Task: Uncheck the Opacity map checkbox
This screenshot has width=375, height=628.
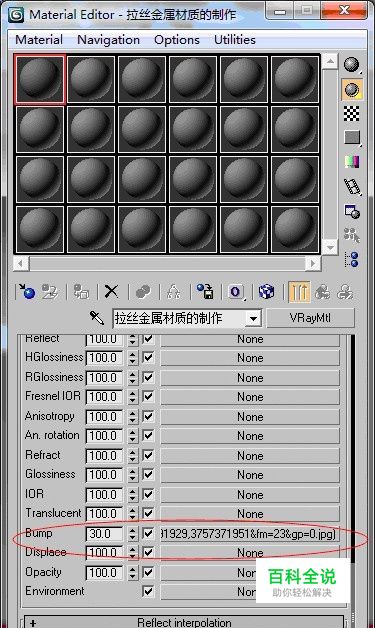Action: [148, 572]
